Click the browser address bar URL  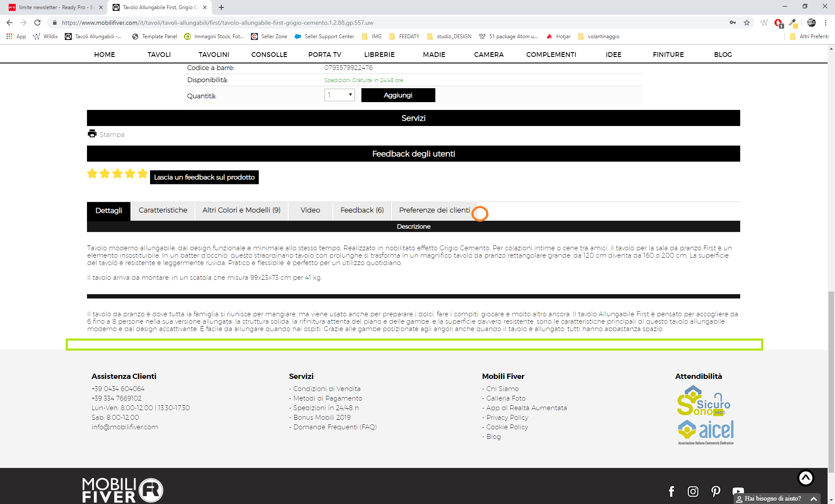click(x=217, y=23)
